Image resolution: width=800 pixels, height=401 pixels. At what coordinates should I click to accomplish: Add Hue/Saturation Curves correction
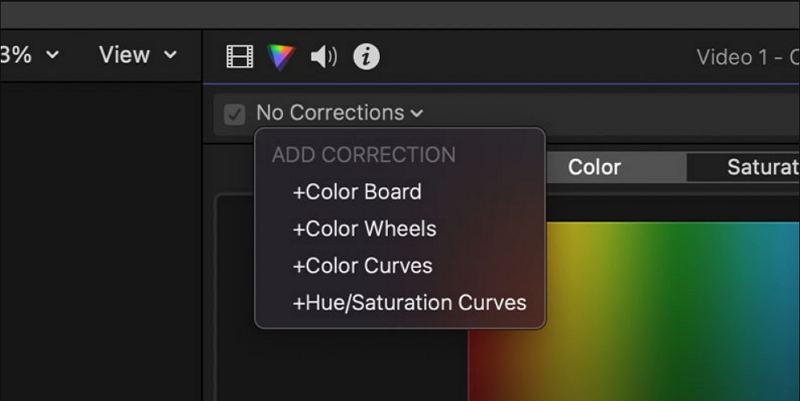tap(409, 302)
